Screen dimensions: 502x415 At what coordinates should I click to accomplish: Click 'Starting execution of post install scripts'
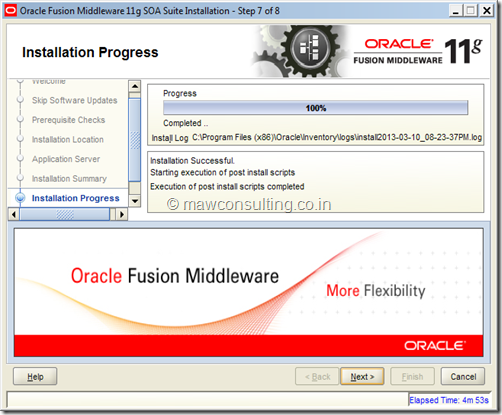point(222,173)
